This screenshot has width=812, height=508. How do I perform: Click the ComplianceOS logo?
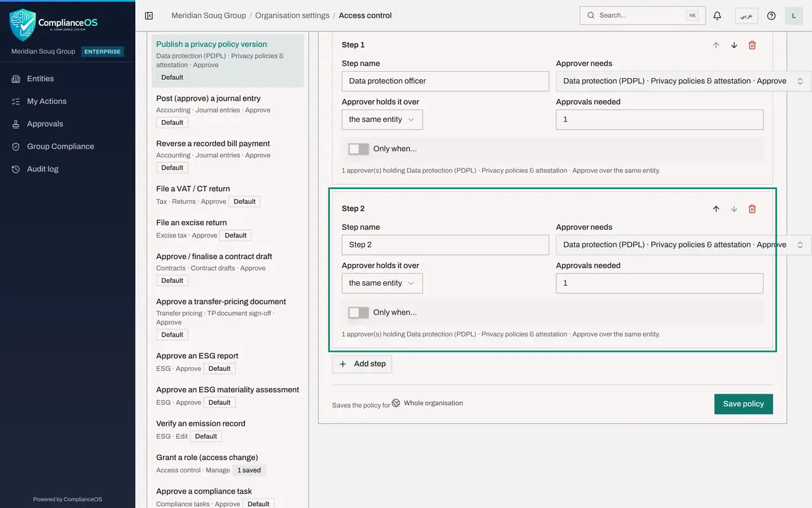(x=54, y=24)
